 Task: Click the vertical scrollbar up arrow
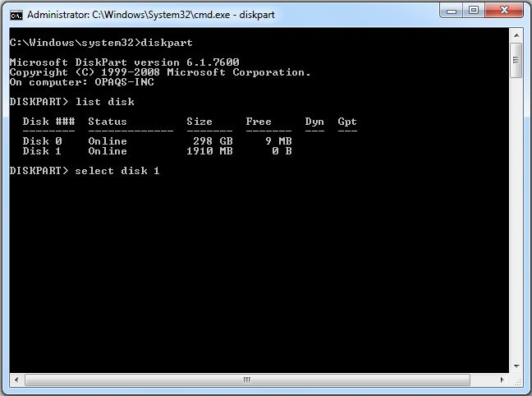[516, 35]
